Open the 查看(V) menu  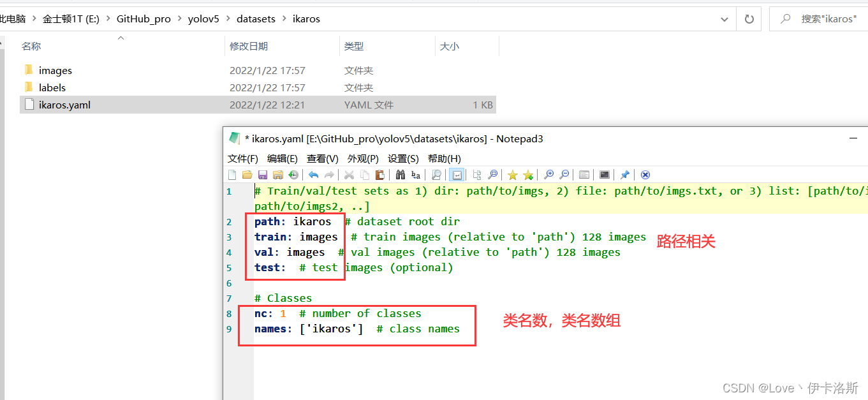point(323,158)
